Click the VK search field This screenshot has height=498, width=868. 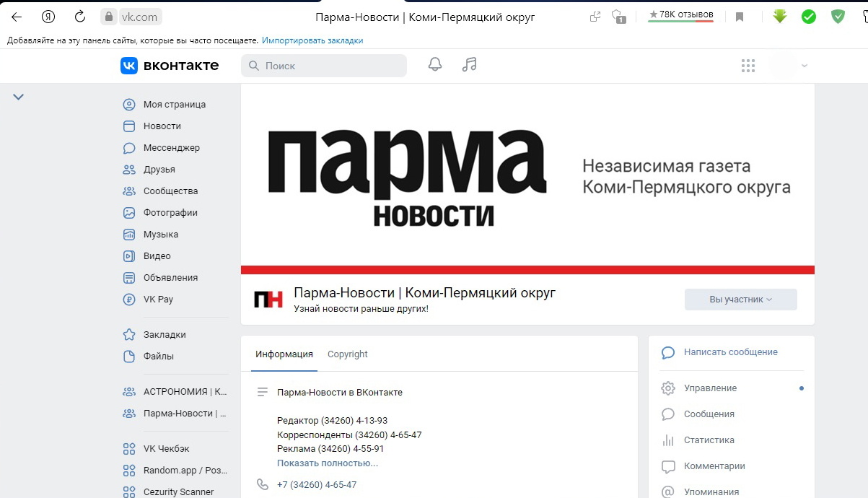[x=324, y=66]
